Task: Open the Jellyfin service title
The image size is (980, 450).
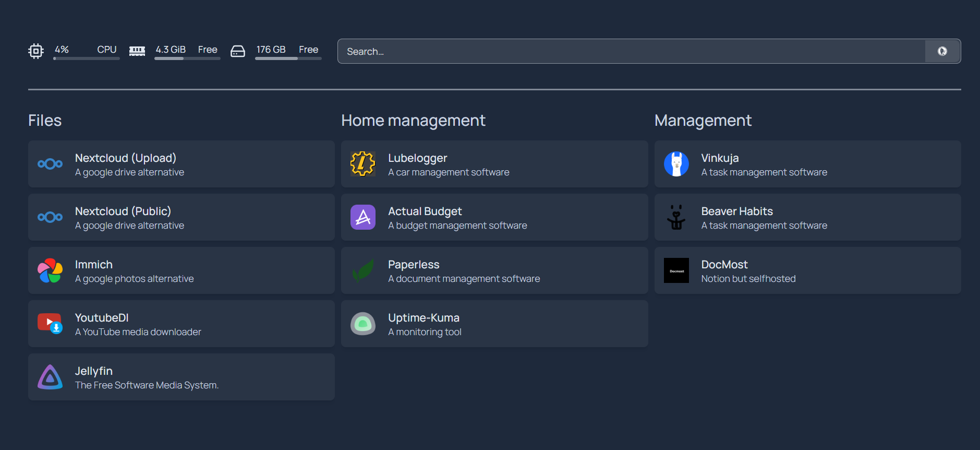Action: pyautogui.click(x=94, y=371)
